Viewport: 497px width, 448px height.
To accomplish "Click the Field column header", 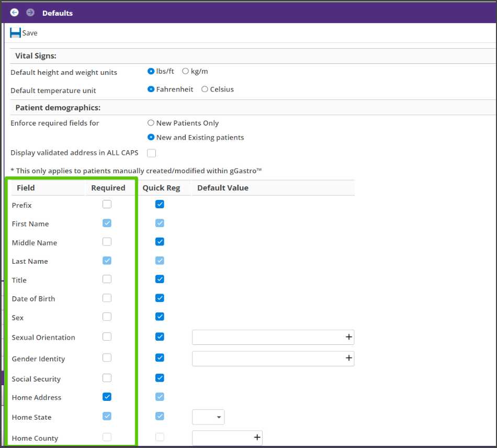I will click(x=26, y=188).
